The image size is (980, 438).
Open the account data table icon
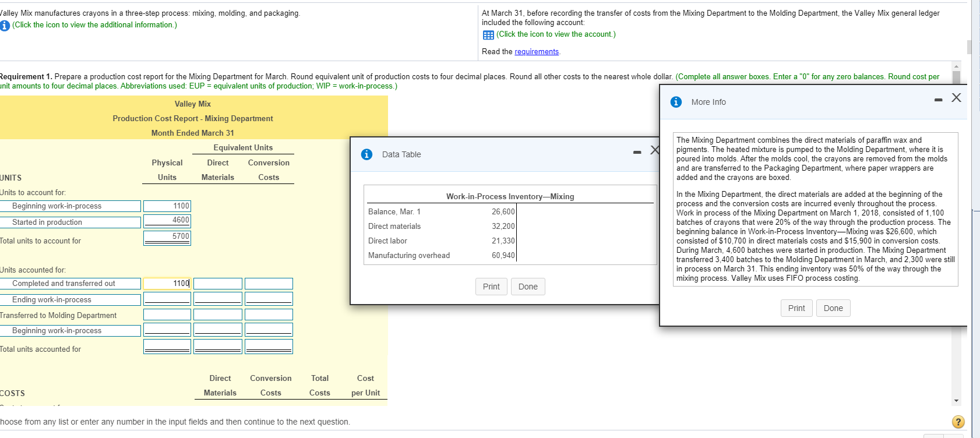[x=488, y=34]
